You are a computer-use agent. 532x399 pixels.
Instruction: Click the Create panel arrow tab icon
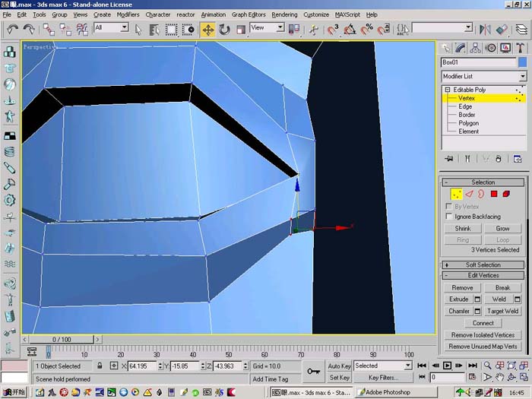click(x=445, y=48)
